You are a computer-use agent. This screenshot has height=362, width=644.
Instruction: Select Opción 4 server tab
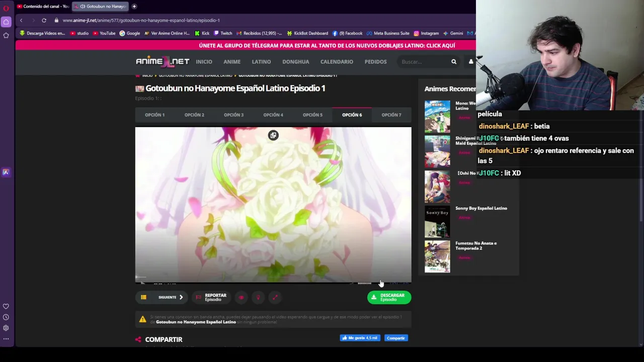273,115
